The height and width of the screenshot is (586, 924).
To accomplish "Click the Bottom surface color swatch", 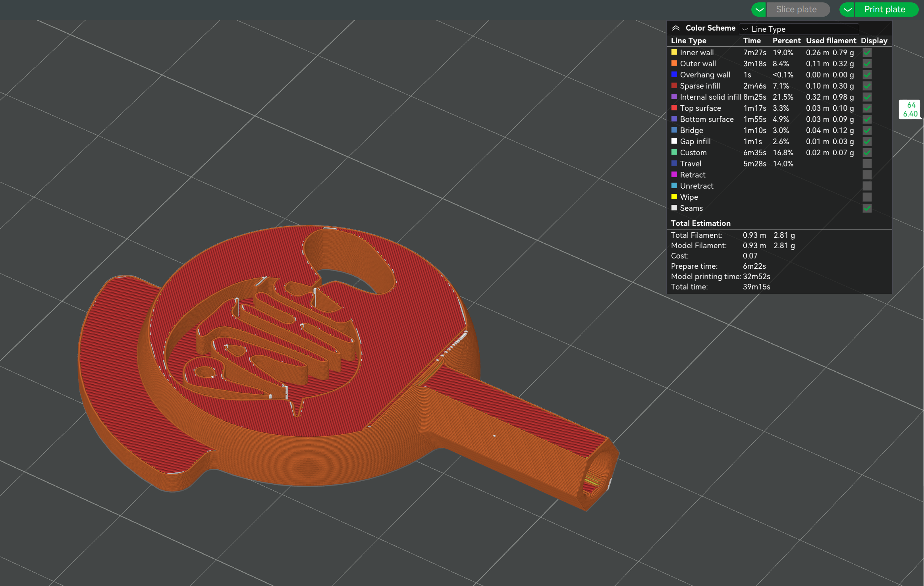I will click(674, 119).
